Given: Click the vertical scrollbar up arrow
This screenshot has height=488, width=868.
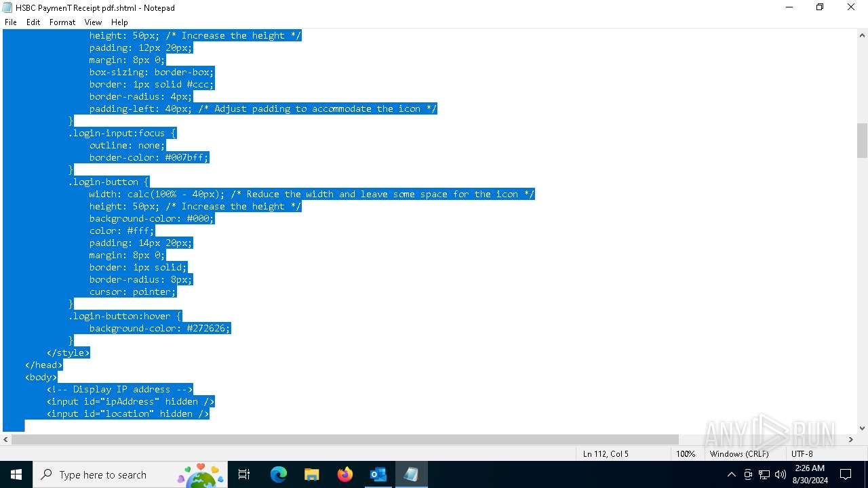Looking at the screenshot, I should coord(862,35).
